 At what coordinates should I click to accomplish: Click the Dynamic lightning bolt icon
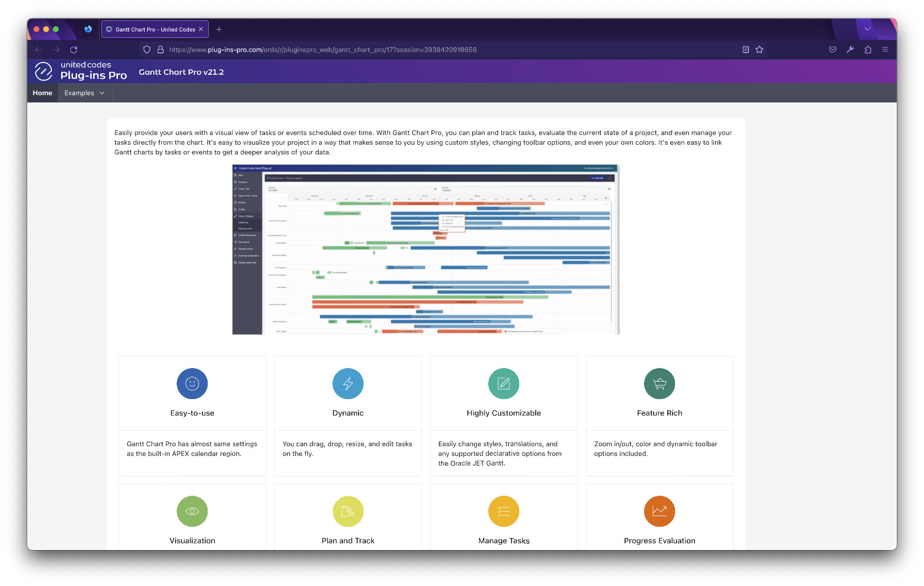pos(347,383)
